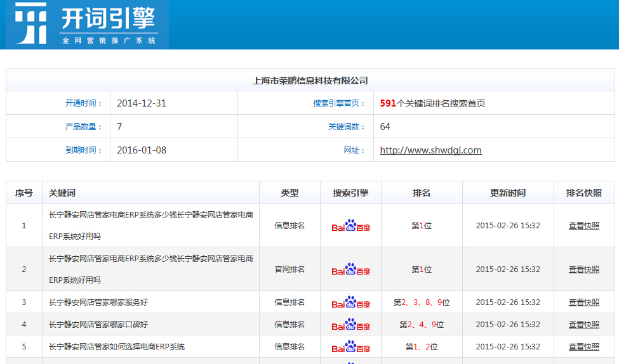Click the keyword count value 64

tap(385, 127)
